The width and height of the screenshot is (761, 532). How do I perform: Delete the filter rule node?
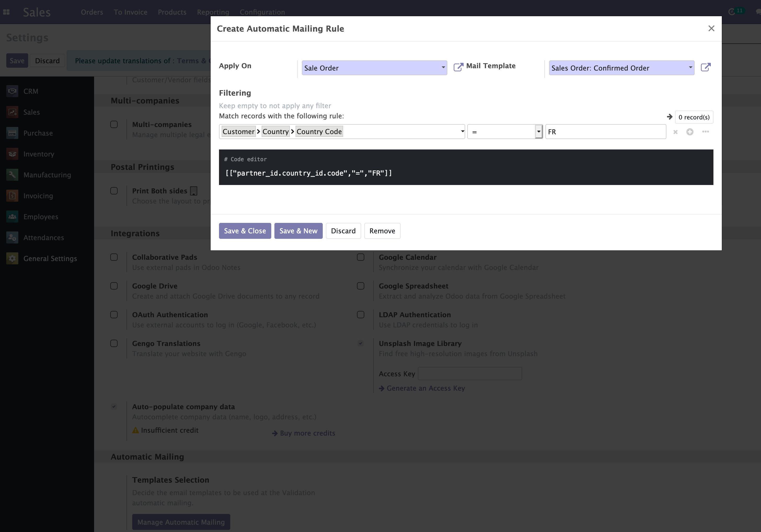(x=675, y=132)
